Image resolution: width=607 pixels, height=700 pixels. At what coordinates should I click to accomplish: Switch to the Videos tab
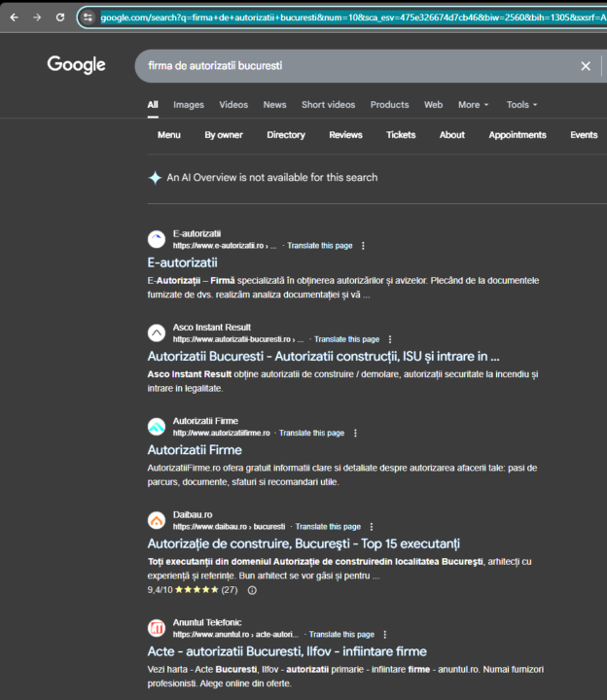coord(233,105)
